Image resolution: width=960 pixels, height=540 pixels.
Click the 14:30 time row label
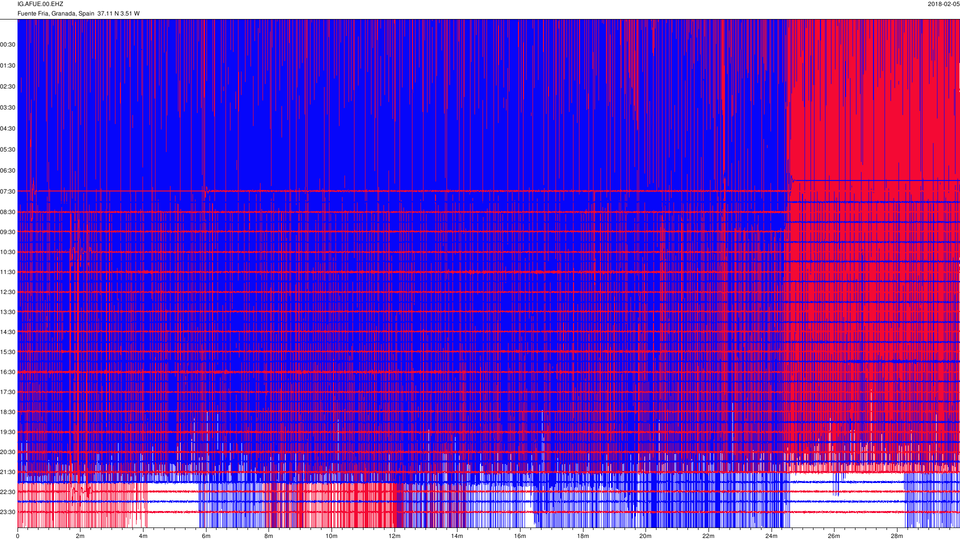[x=8, y=332]
